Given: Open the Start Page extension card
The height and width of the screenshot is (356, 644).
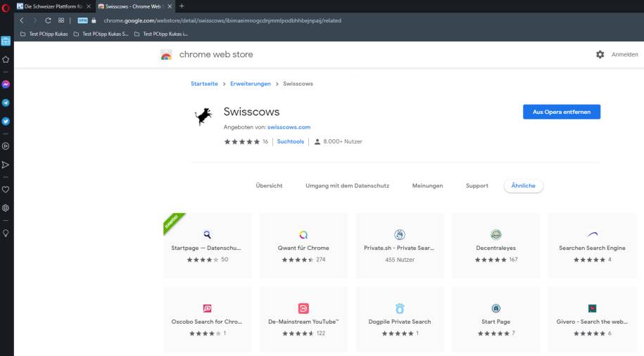Looking at the screenshot, I should 495,319.
